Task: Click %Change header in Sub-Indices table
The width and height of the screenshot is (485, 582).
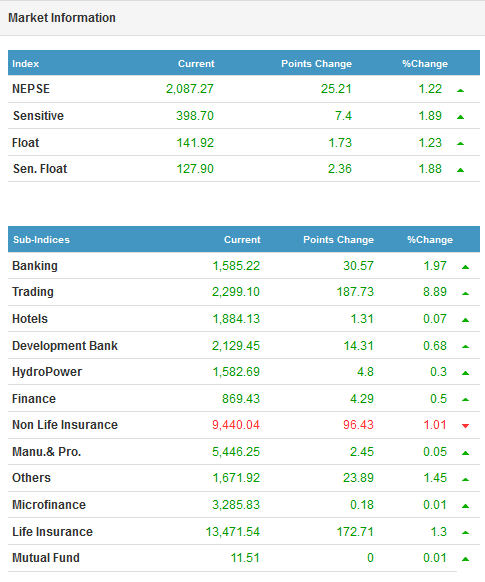Action: [x=430, y=239]
